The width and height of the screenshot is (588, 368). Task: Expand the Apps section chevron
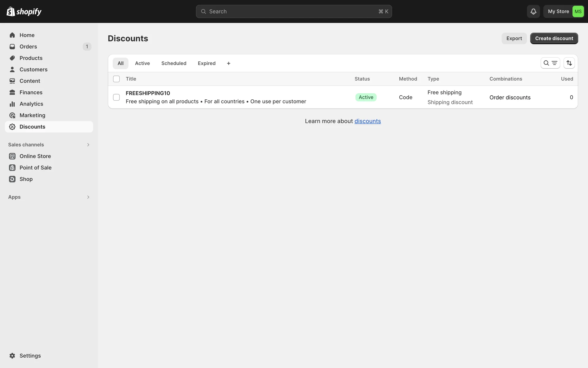pos(88,197)
